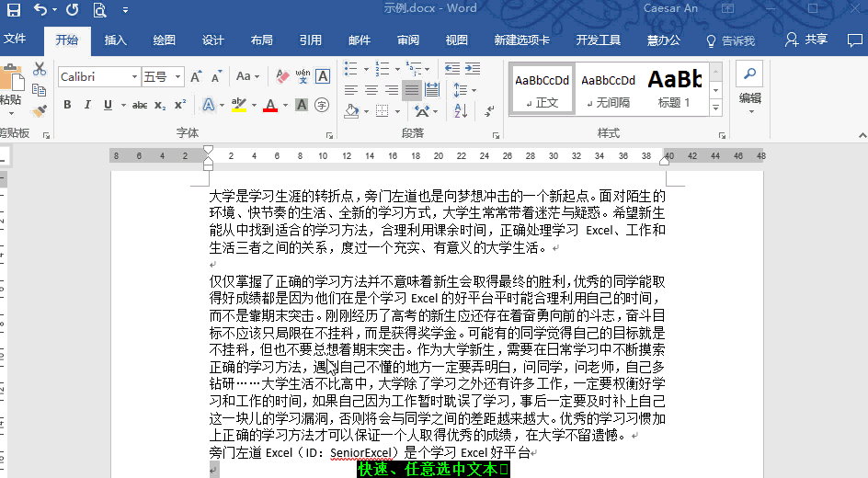
Task: Toggle italic formatting
Action: tap(87, 105)
